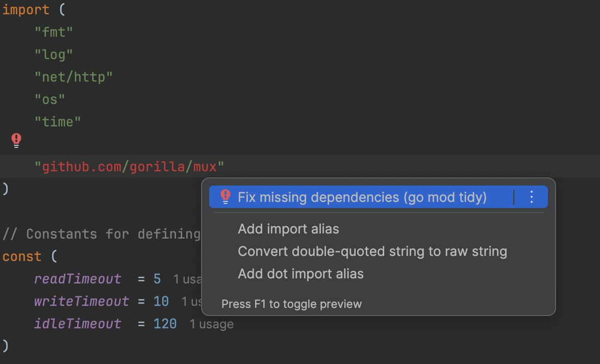Click the import keyword
The width and height of the screenshot is (600, 364).
(26, 10)
